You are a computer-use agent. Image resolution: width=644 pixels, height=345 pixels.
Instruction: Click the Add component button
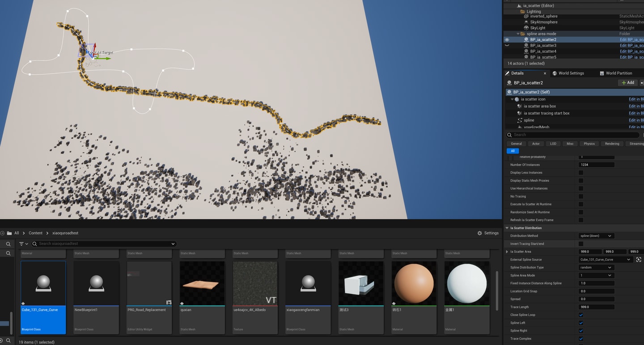click(x=627, y=83)
